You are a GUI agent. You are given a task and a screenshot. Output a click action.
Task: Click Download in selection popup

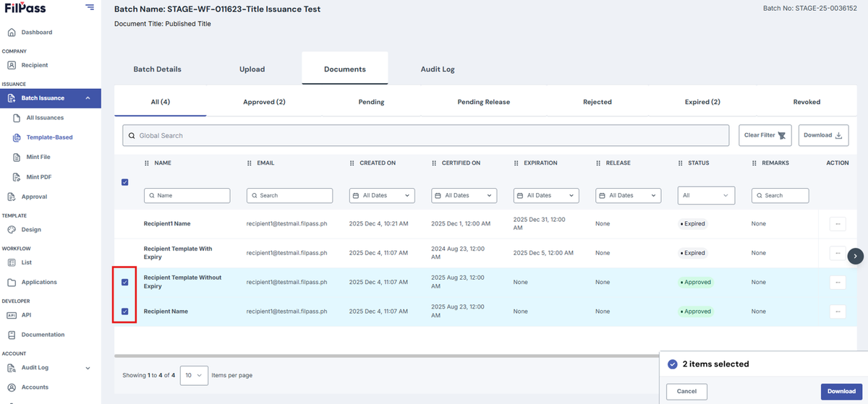[x=841, y=391]
